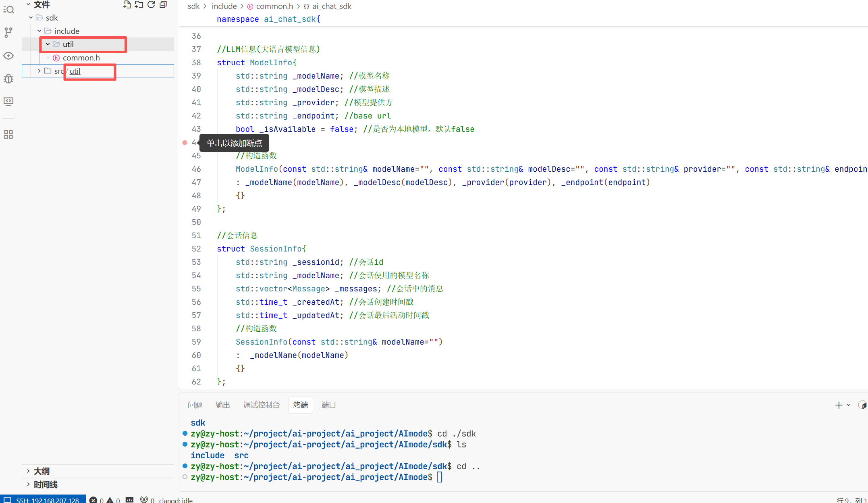Click the New File icon
Viewport: 868px width, 503px height.
[127, 5]
